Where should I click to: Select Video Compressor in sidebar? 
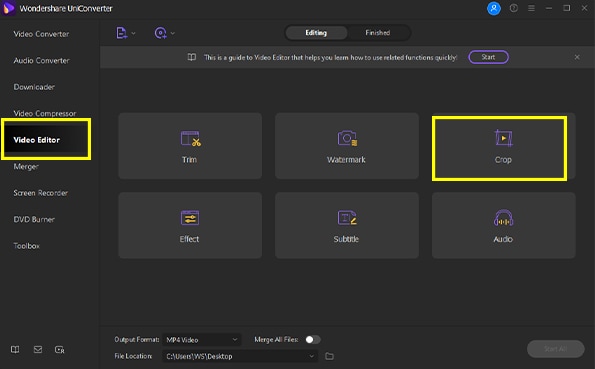[x=45, y=114]
